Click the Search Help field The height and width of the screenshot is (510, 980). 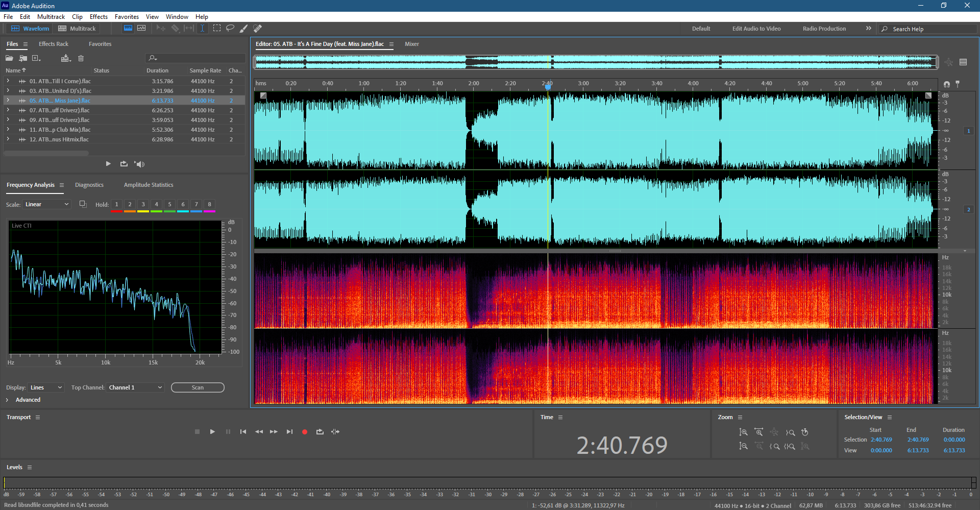pos(928,29)
